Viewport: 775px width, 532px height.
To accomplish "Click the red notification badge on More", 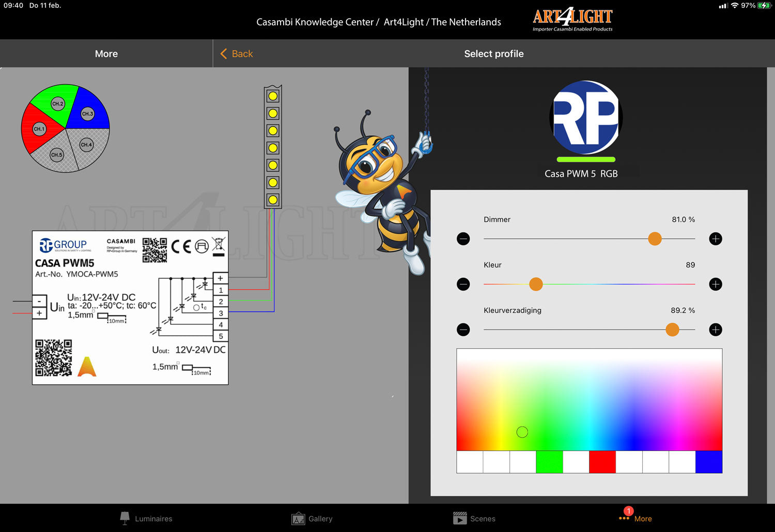I will tap(628, 511).
